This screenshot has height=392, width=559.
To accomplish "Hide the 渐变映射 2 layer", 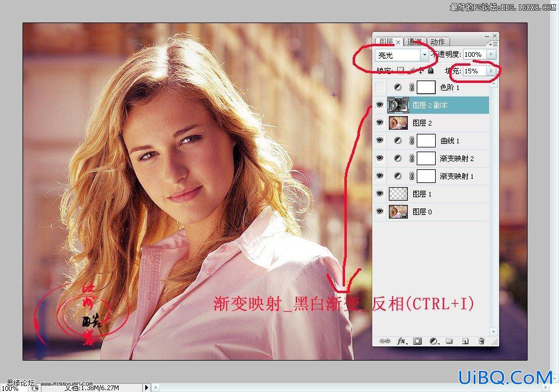I will point(380,158).
